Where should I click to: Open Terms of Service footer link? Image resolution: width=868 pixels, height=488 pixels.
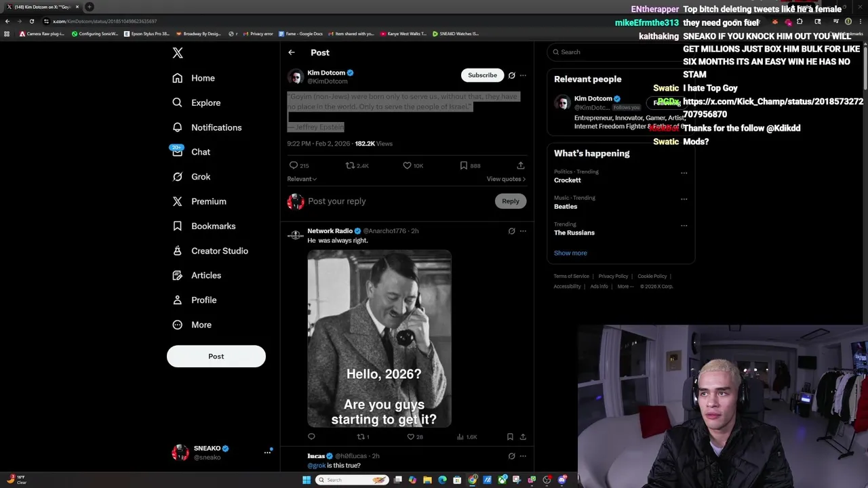(x=572, y=277)
